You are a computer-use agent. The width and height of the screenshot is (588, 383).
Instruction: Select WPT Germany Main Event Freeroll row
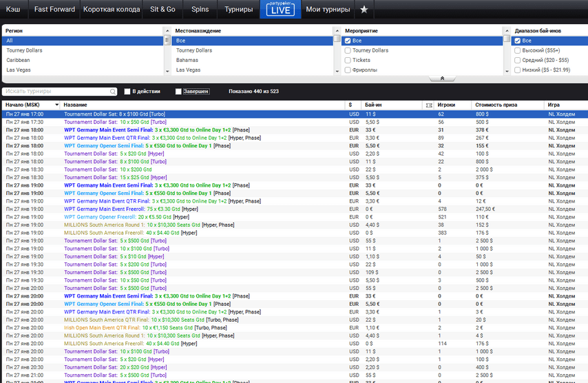pyautogui.click(x=295, y=209)
